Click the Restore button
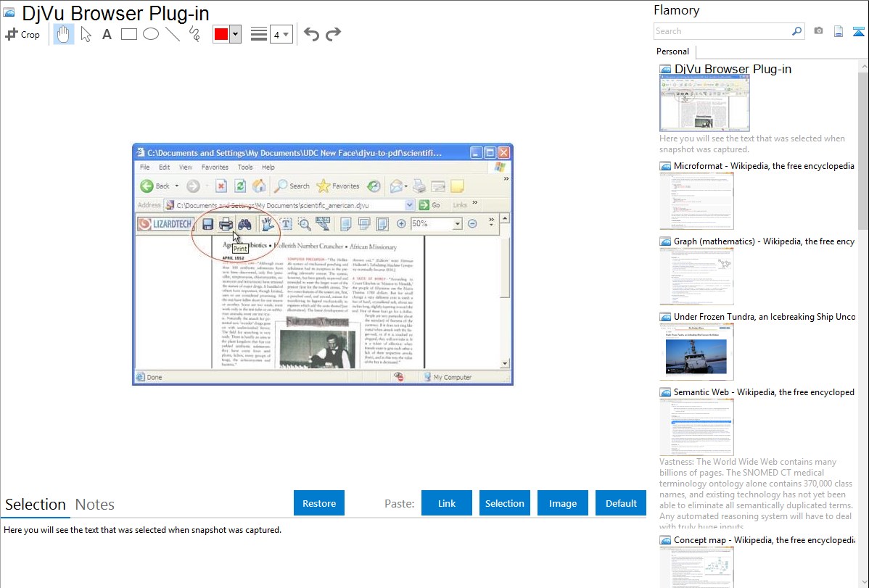The height and width of the screenshot is (588, 869). click(x=319, y=503)
